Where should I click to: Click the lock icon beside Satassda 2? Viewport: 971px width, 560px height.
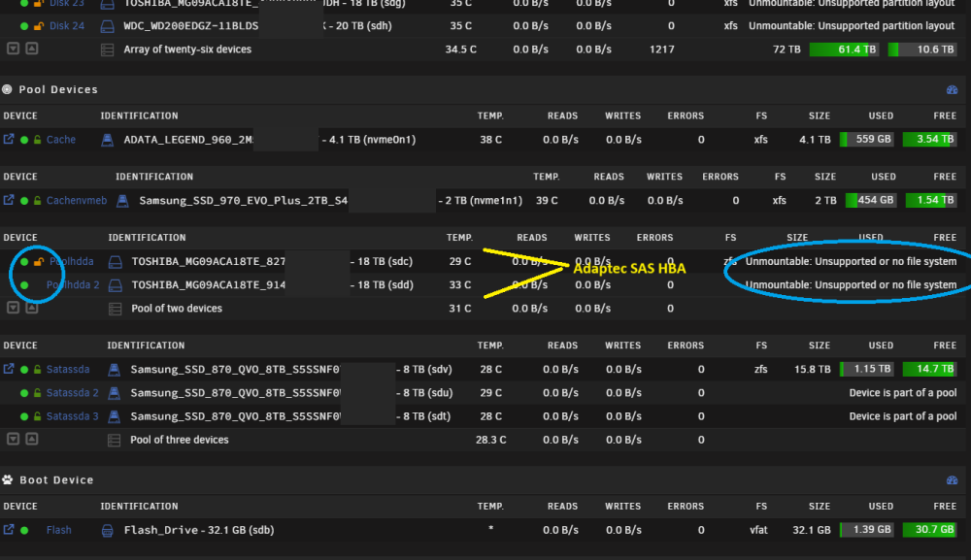pos(37,393)
